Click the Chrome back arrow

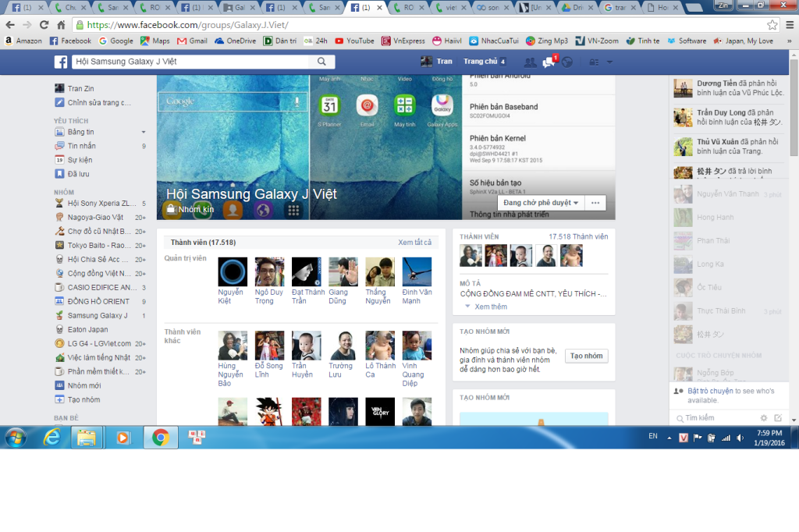[x=10, y=25]
